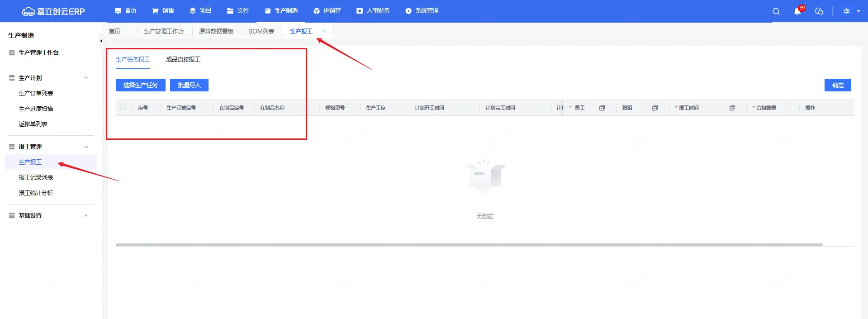Click batch-fill icon in 报工时间 column header
This screenshot has width=868, height=319.
pyautogui.click(x=732, y=108)
